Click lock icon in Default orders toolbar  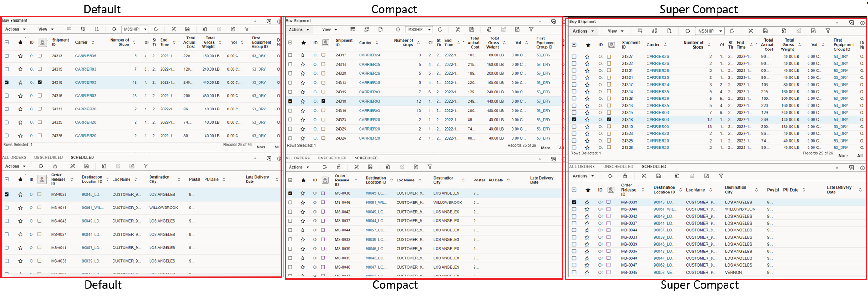tap(55, 166)
